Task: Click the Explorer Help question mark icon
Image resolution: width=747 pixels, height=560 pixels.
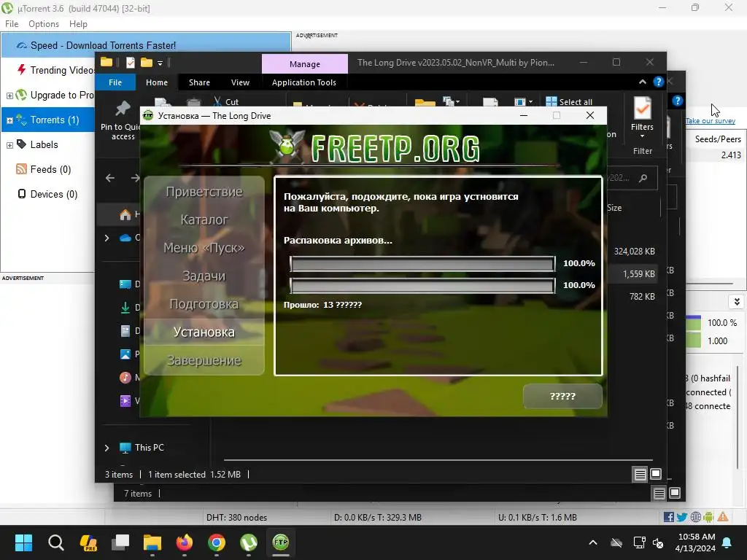Action: coord(659,82)
